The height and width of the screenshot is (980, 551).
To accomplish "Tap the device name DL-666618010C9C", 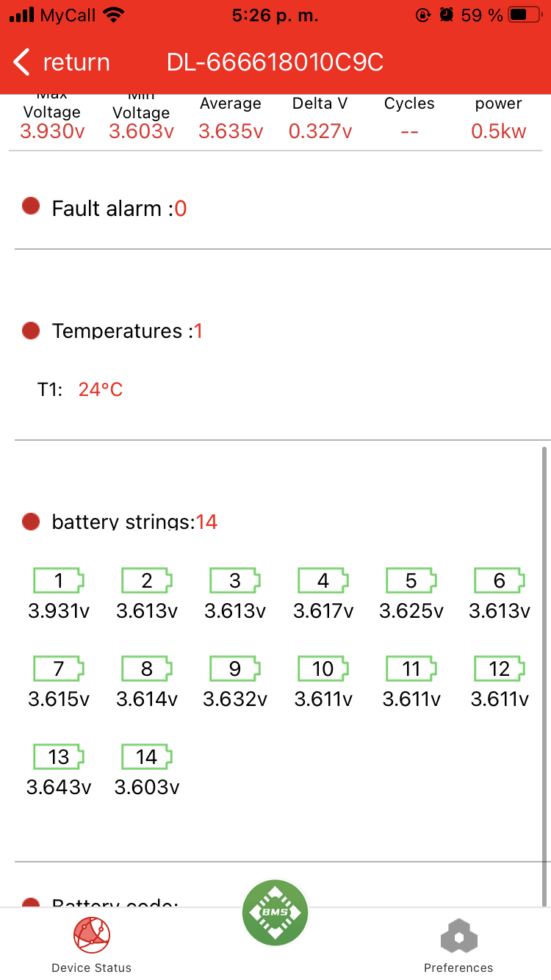I will click(x=275, y=62).
